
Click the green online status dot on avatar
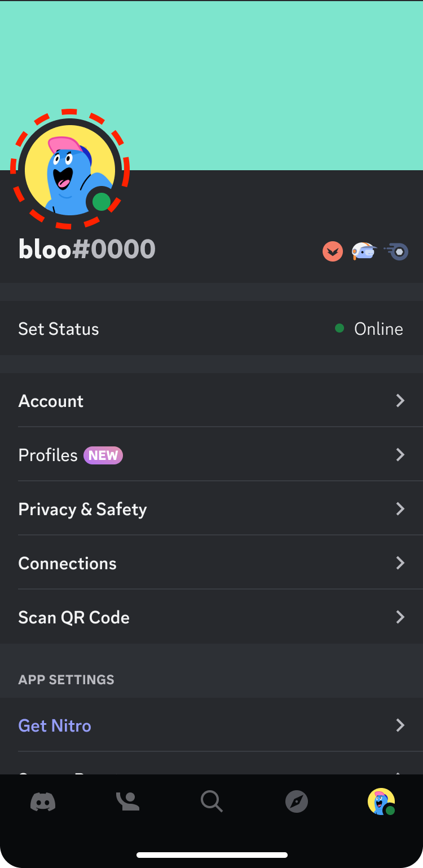coord(101,201)
